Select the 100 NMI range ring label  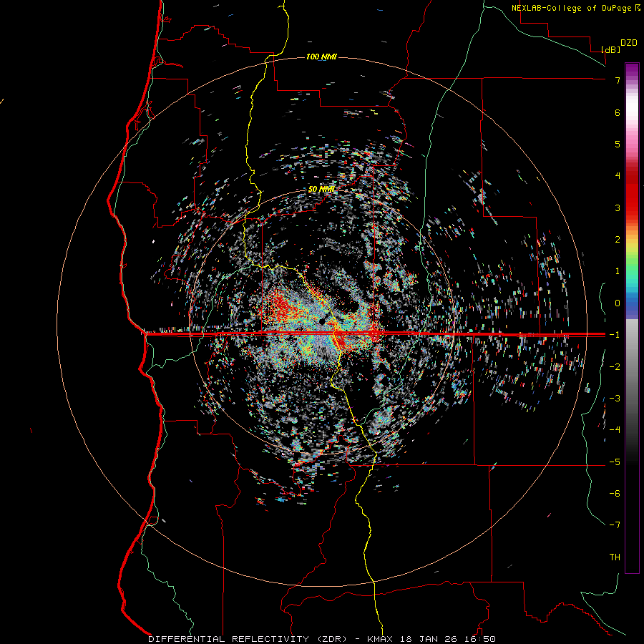321,57
